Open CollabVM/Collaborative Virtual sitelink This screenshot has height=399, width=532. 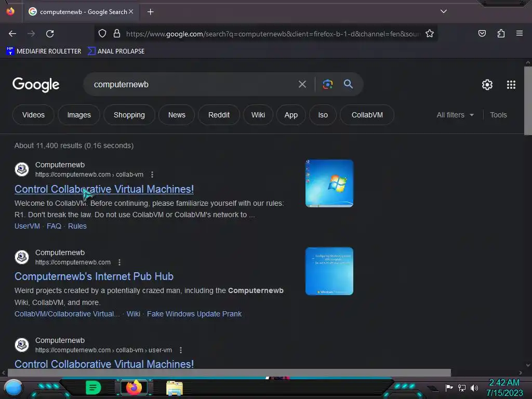67,314
